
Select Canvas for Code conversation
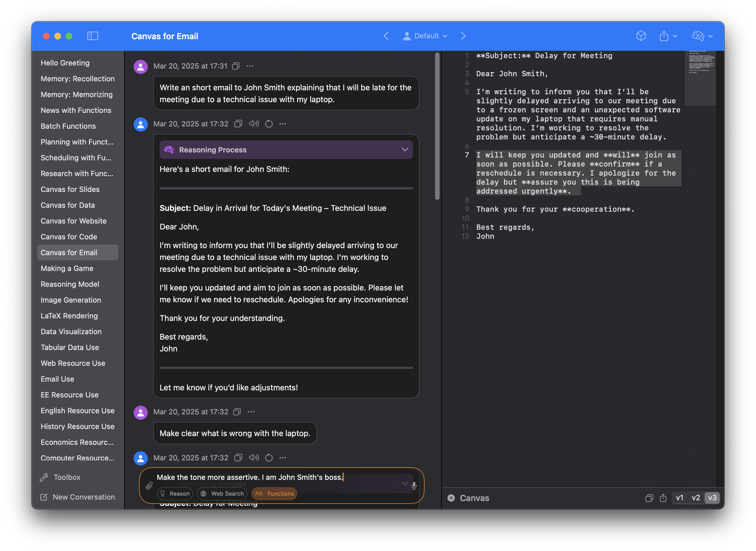78,237
